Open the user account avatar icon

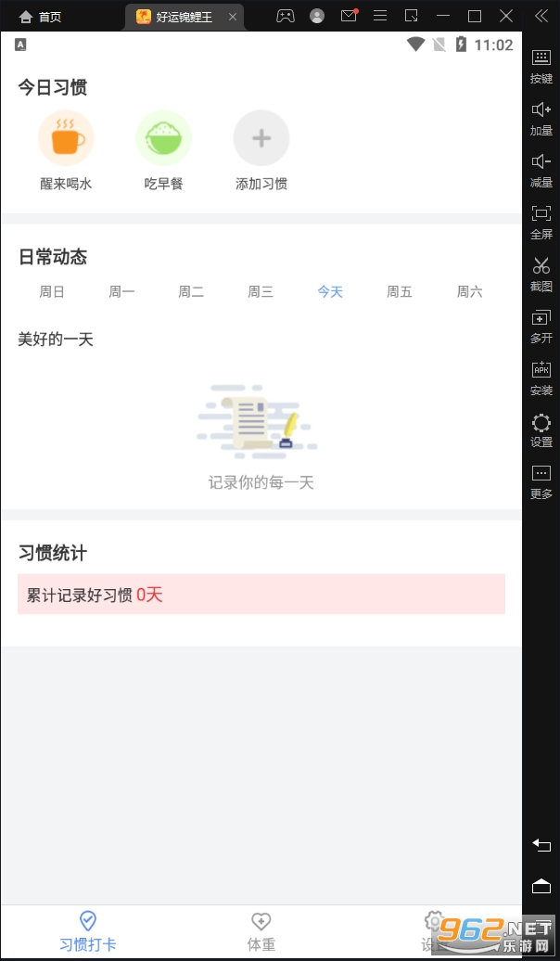(317, 16)
